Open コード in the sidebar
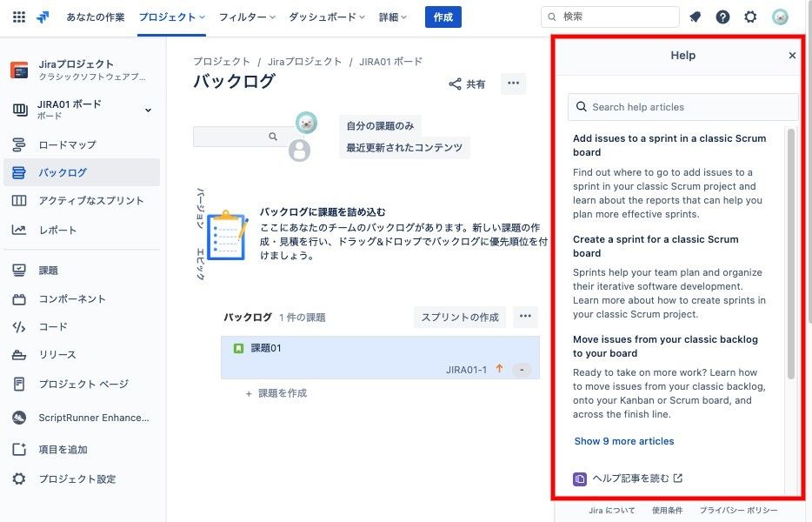This screenshot has width=812, height=522. pos(82,327)
